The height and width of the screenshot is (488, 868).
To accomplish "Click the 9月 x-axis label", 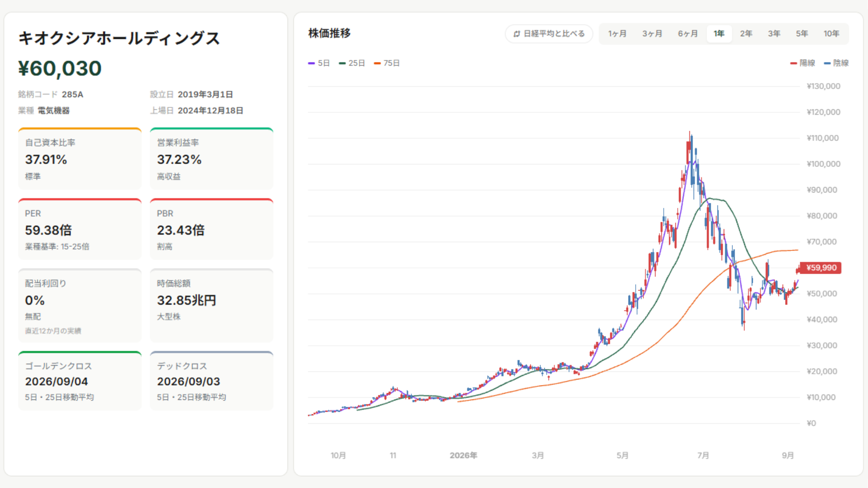I will 788,455.
